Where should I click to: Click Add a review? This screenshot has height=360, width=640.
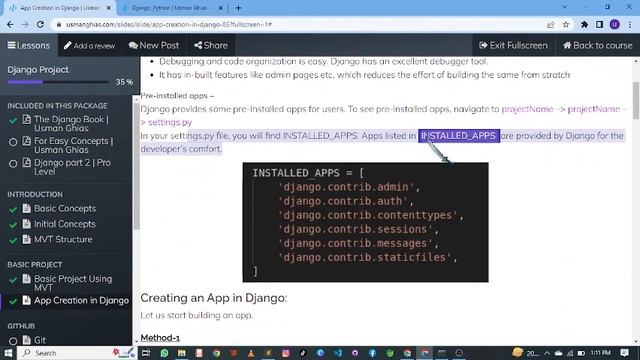point(89,46)
